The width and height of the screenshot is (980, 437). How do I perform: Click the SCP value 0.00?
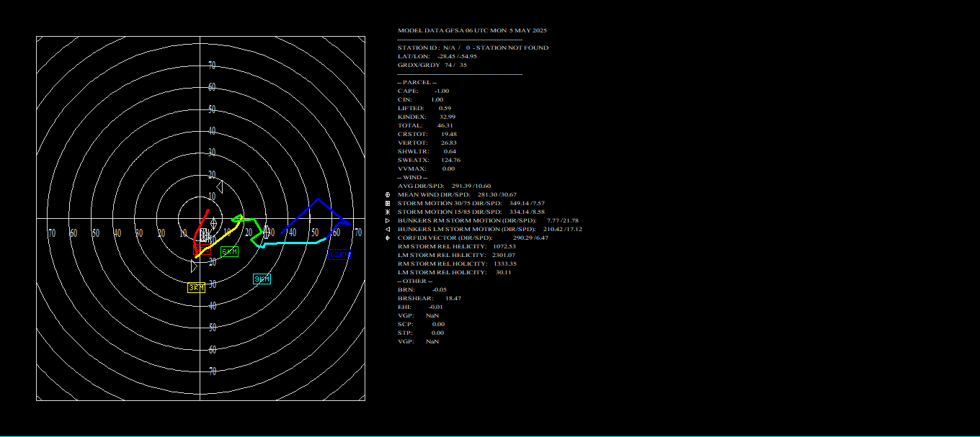click(x=437, y=324)
